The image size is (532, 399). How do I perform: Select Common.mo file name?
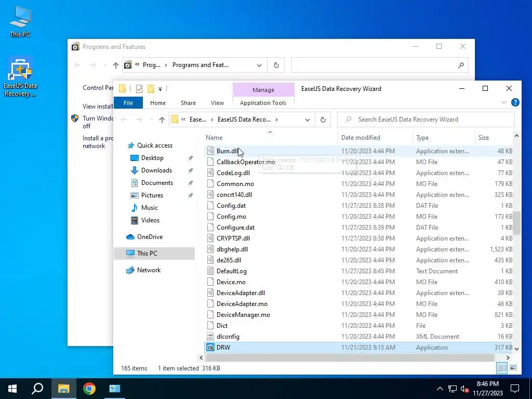[x=235, y=184]
